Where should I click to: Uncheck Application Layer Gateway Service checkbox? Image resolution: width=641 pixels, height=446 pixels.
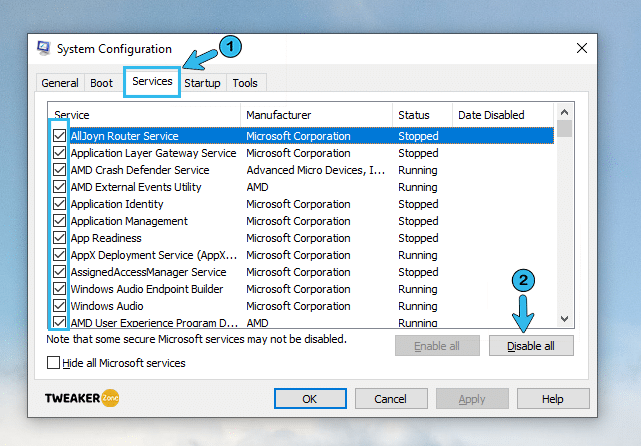click(x=60, y=152)
